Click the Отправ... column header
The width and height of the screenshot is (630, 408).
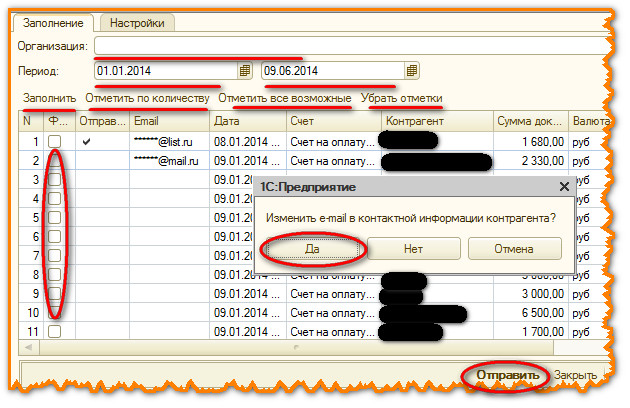[102, 121]
